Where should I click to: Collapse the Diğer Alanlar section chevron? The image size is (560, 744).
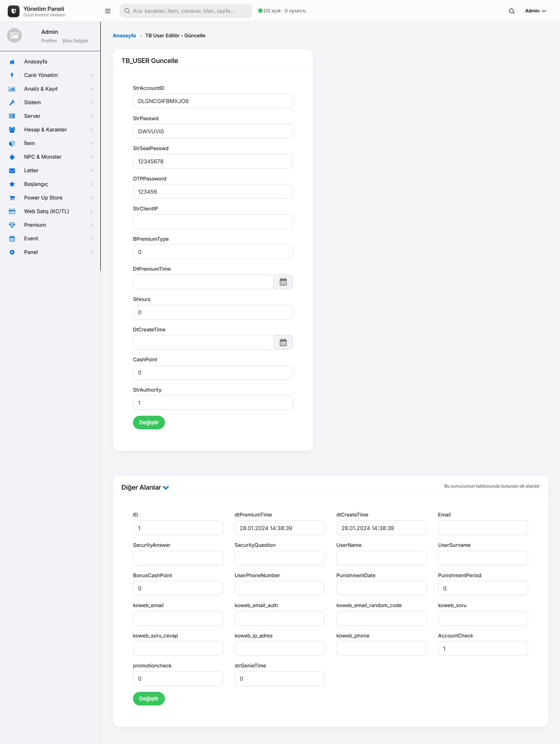coord(166,488)
